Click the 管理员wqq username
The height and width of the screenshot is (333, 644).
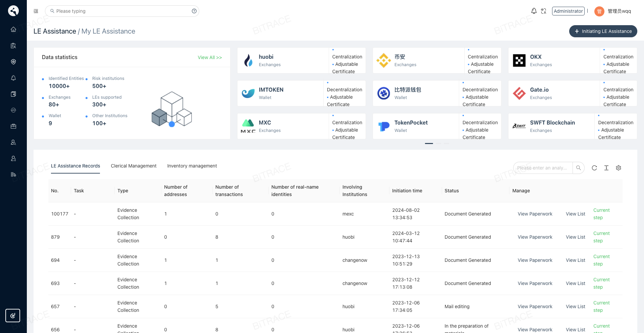pyautogui.click(x=619, y=11)
